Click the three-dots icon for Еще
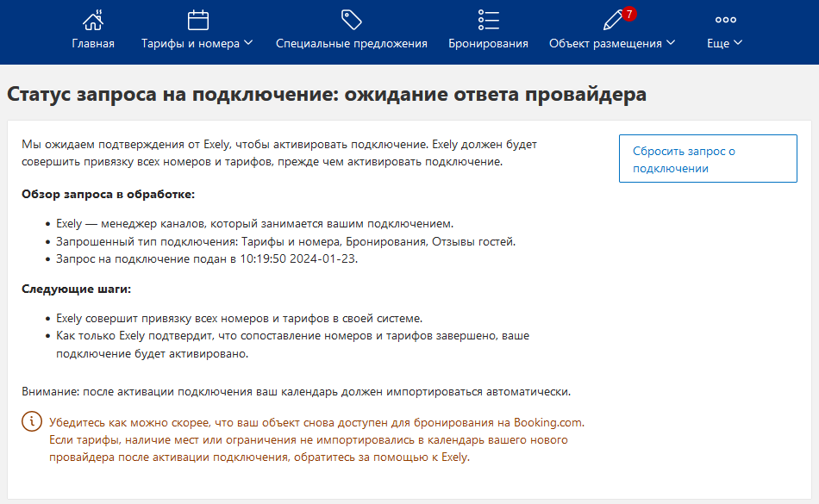The width and height of the screenshot is (819, 504). pyautogui.click(x=726, y=20)
